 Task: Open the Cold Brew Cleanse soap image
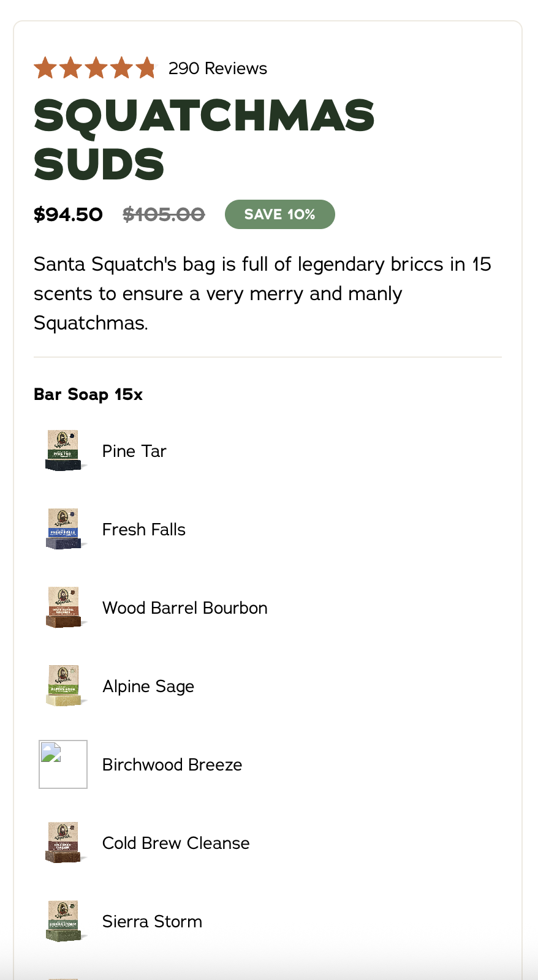point(63,843)
